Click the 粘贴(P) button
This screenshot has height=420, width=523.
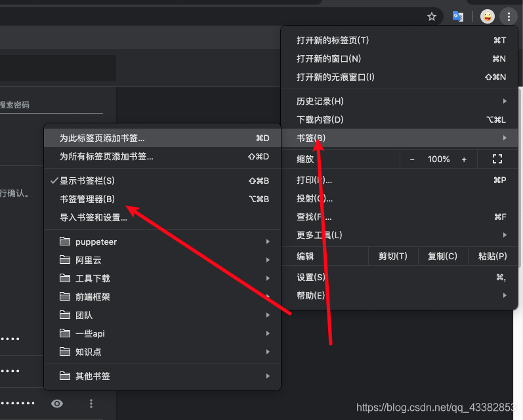(x=493, y=256)
